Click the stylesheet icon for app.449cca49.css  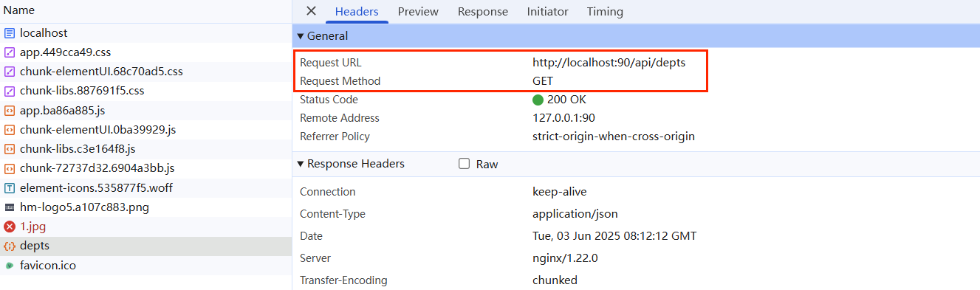point(10,53)
